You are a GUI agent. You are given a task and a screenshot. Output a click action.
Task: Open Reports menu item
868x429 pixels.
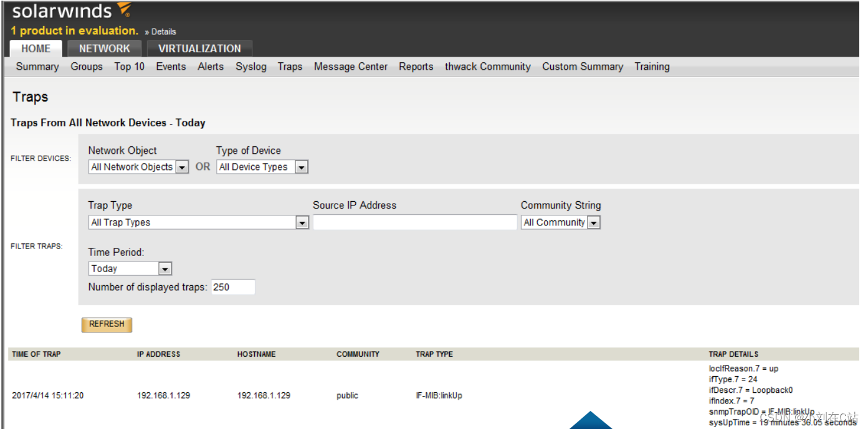416,67
